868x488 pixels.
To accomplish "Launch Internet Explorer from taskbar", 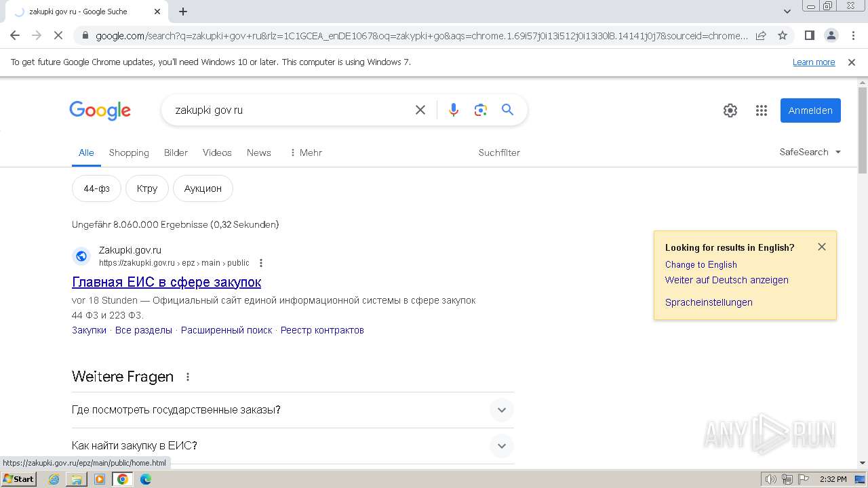I will pos(54,479).
